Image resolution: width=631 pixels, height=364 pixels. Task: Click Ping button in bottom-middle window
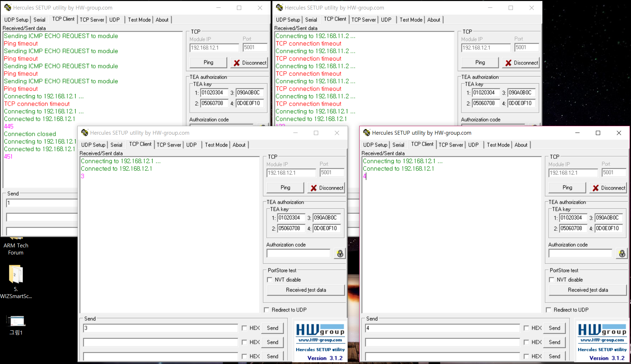(285, 187)
